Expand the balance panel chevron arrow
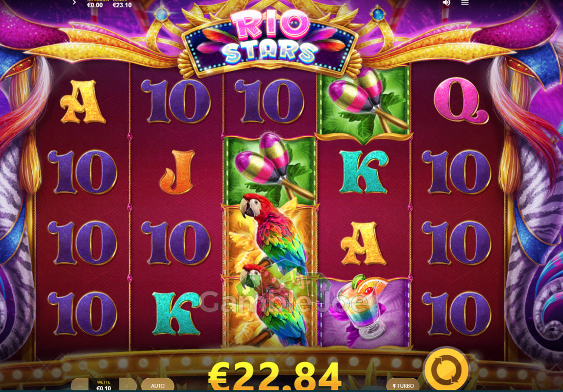The width and height of the screenshot is (563, 392). (75, 3)
